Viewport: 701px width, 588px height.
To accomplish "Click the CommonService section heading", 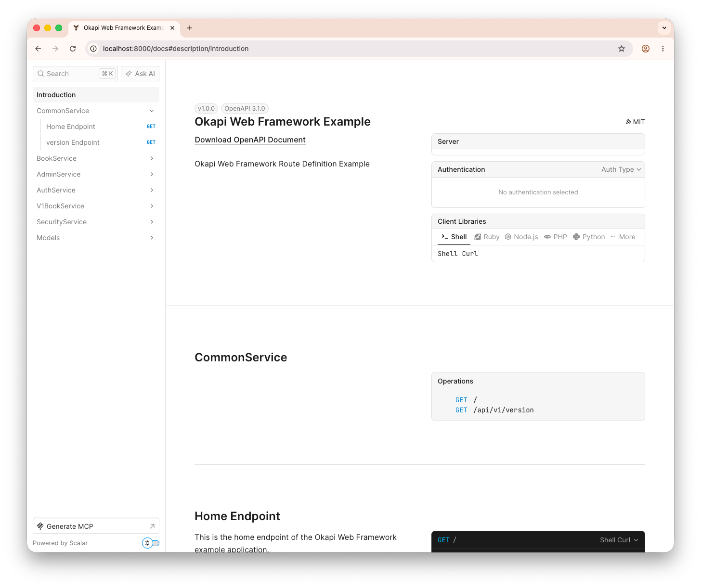I will point(241,358).
